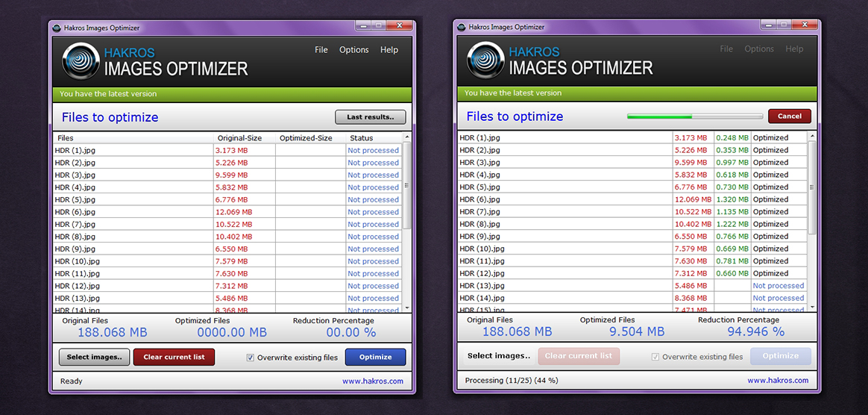Cancel the running optimization
The height and width of the screenshot is (415, 868).
790,116
